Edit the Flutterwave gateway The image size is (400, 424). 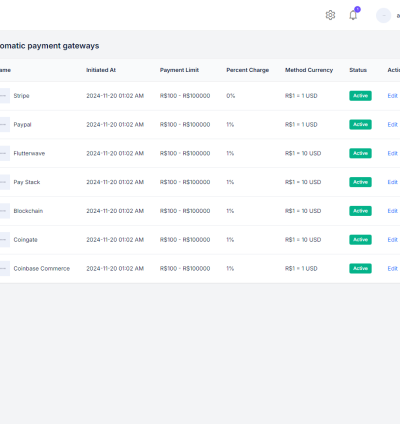(392, 153)
